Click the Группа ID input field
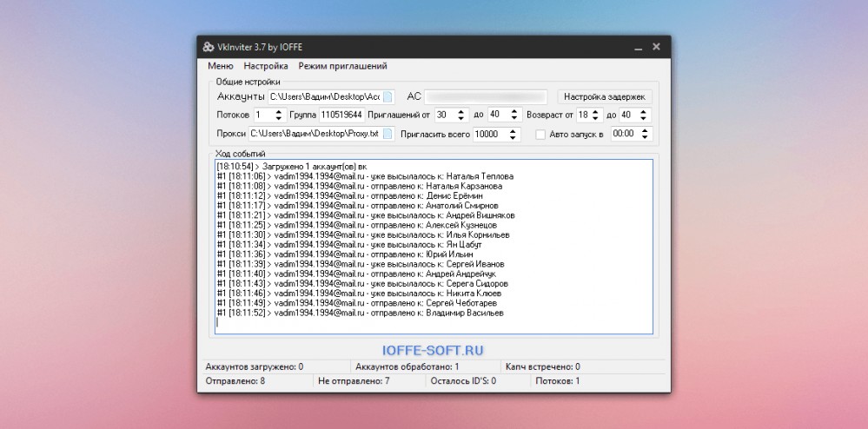The image size is (868, 429). pyautogui.click(x=341, y=115)
